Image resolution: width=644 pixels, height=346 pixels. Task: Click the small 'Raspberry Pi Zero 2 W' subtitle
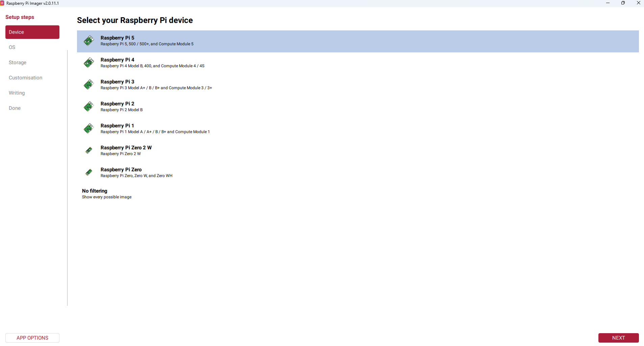pyautogui.click(x=121, y=154)
